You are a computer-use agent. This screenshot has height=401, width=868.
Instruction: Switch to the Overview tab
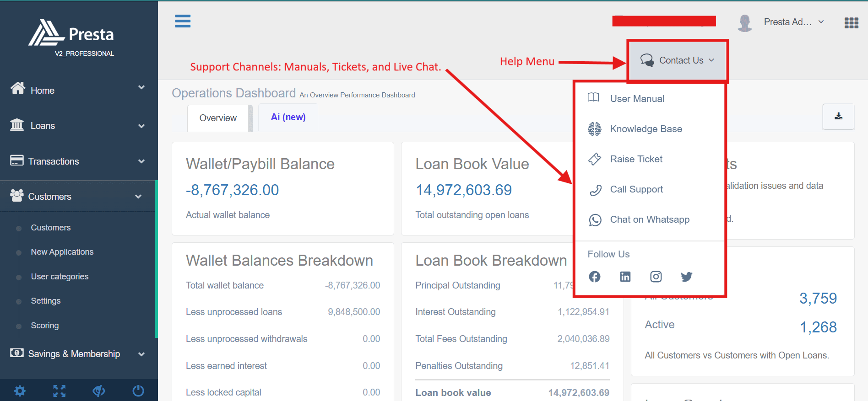coord(218,118)
